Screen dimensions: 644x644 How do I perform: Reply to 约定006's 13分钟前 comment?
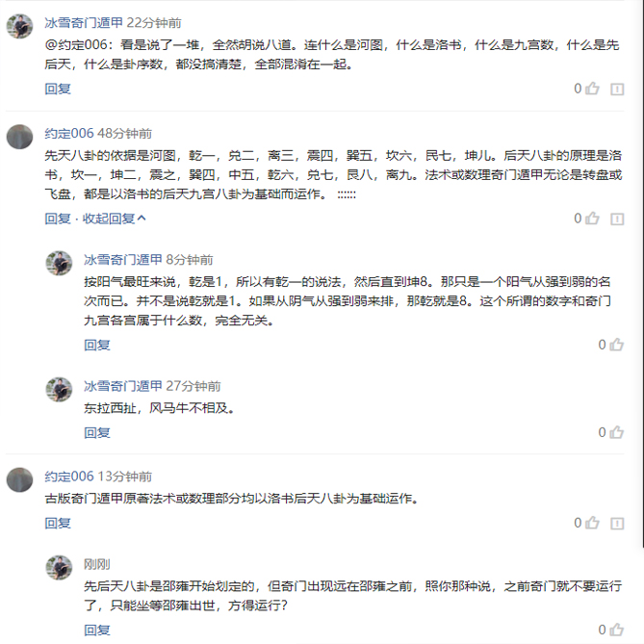[x=58, y=523]
